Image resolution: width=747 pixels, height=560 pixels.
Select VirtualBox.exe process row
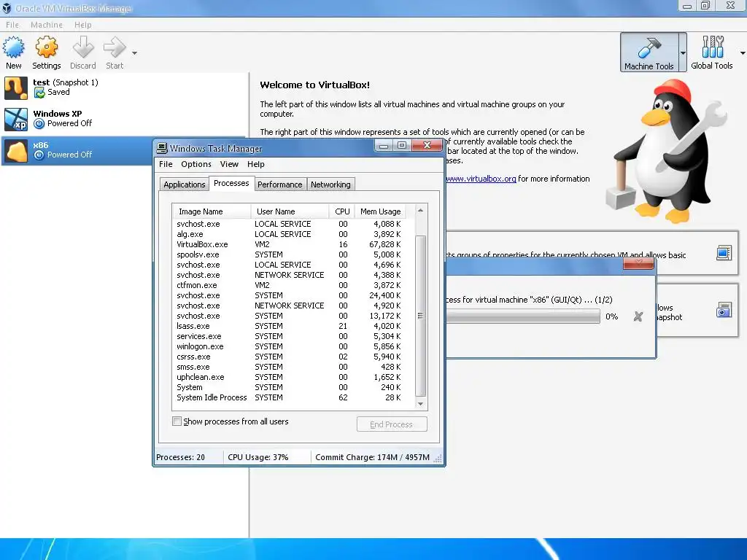click(289, 244)
